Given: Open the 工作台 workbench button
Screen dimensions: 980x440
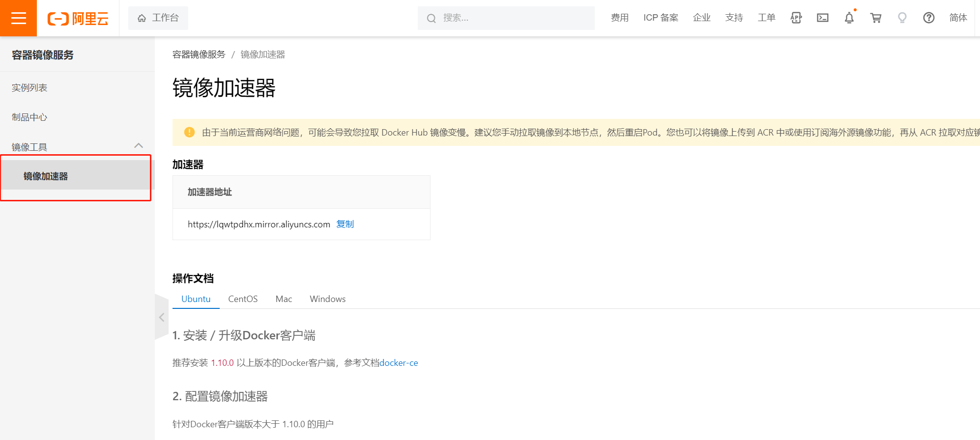Looking at the screenshot, I should [x=158, y=18].
